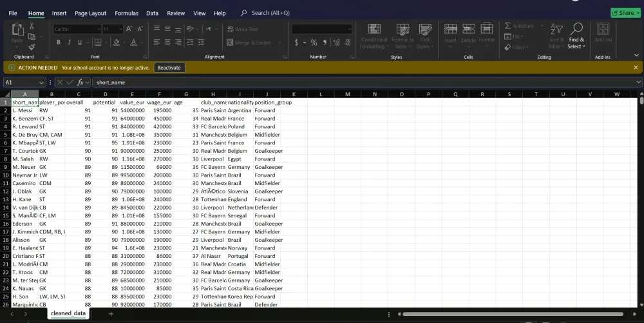Increase font size with larger A icon

tap(129, 29)
